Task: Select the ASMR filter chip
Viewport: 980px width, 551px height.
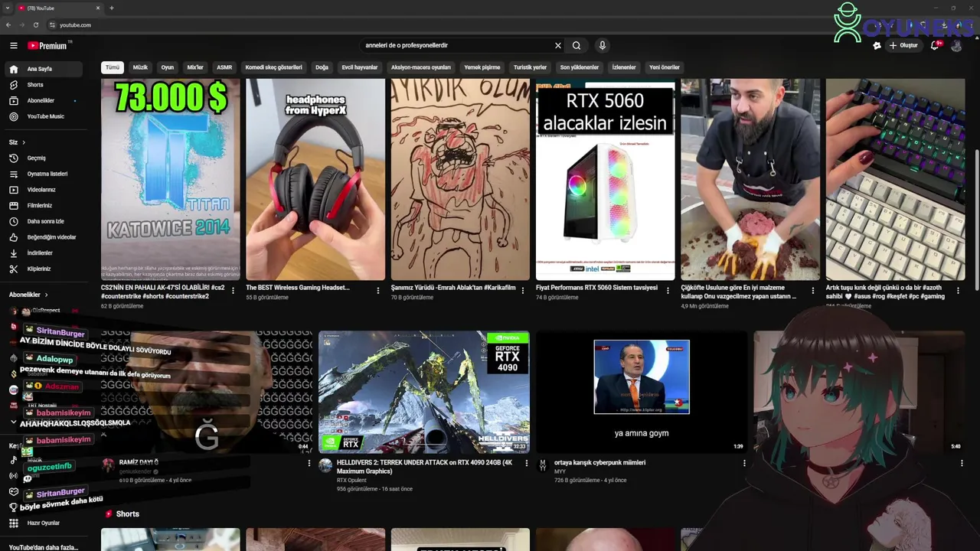Action: pyautogui.click(x=224, y=67)
